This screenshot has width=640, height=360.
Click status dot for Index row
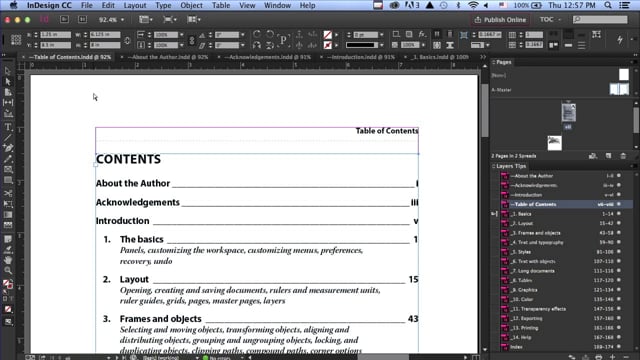(619, 347)
